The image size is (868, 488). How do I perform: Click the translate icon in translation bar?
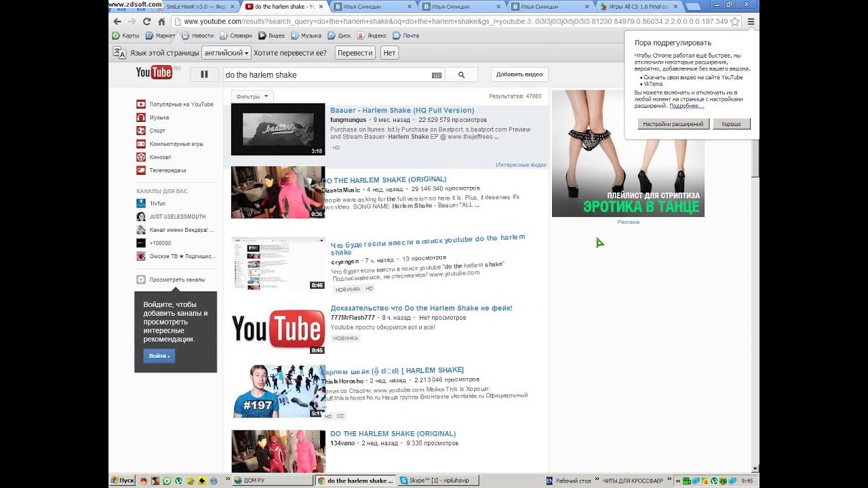(119, 52)
